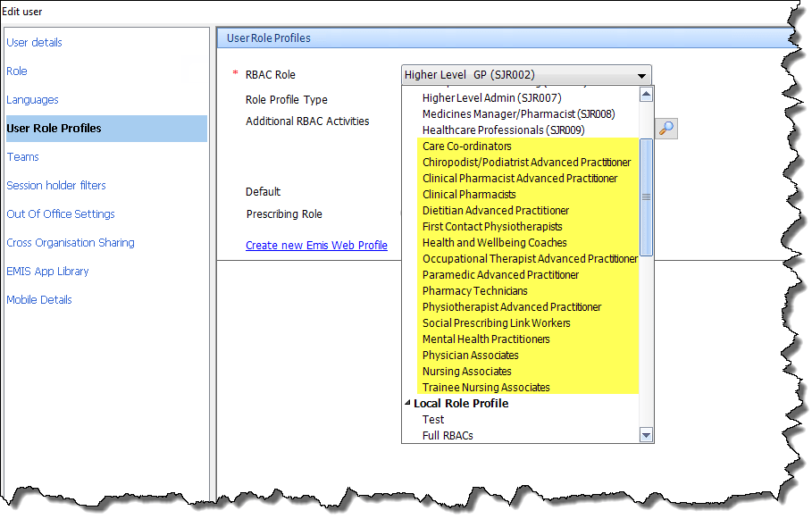This screenshot has width=812, height=519.
Task: Select Languages in the left navigation
Action: click(x=33, y=100)
